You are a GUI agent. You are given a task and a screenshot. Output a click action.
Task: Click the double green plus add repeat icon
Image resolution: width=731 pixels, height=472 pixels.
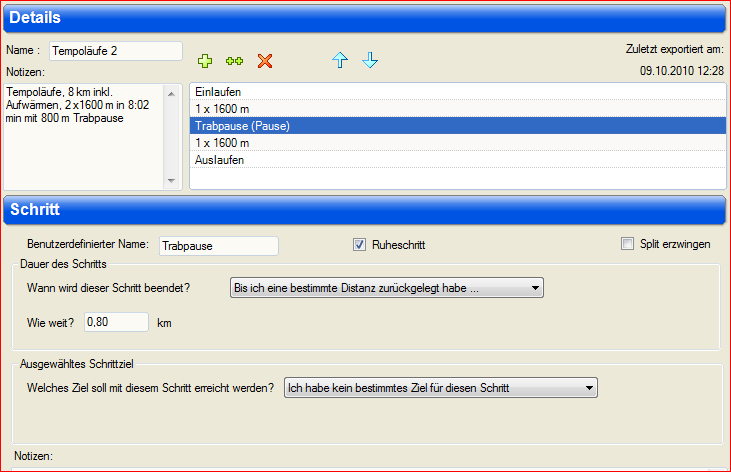tap(234, 61)
